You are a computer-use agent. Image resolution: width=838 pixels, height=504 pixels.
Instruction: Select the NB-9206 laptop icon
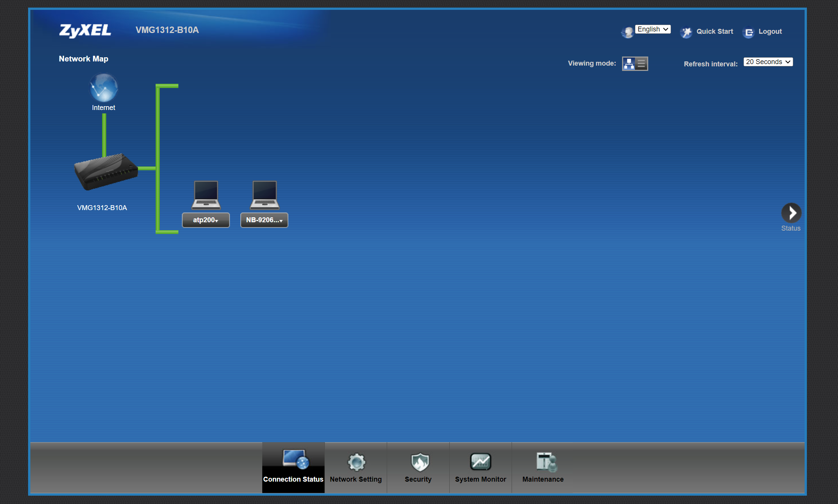click(265, 195)
